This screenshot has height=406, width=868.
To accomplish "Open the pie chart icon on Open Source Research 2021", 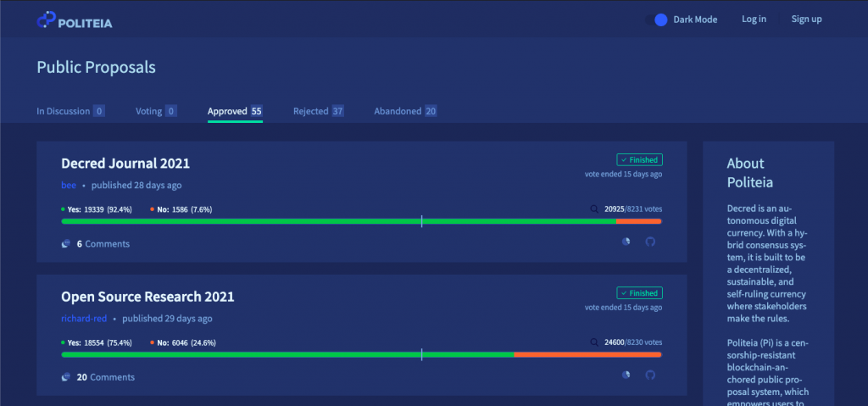I will click(626, 375).
